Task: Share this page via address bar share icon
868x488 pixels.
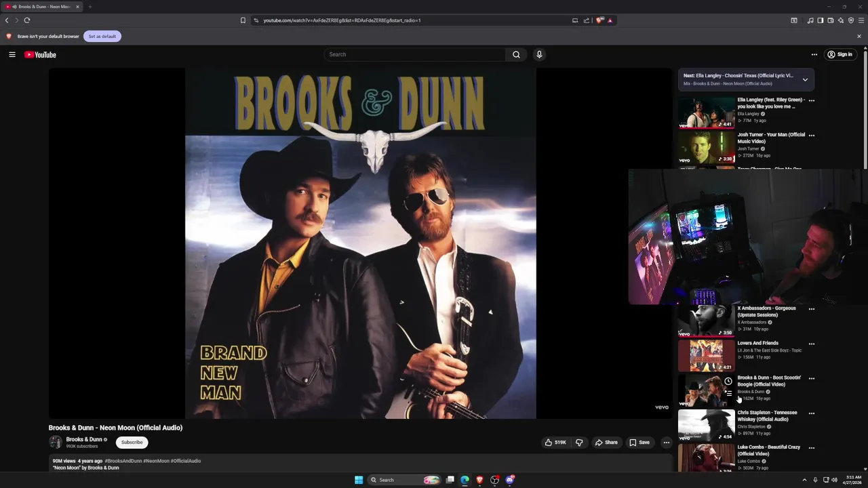Action: click(587, 20)
